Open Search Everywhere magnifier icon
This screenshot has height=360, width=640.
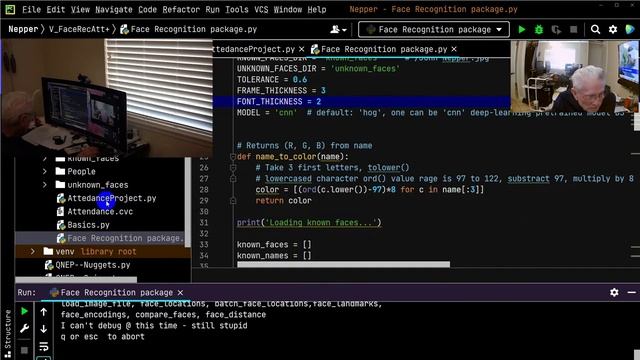(596, 29)
